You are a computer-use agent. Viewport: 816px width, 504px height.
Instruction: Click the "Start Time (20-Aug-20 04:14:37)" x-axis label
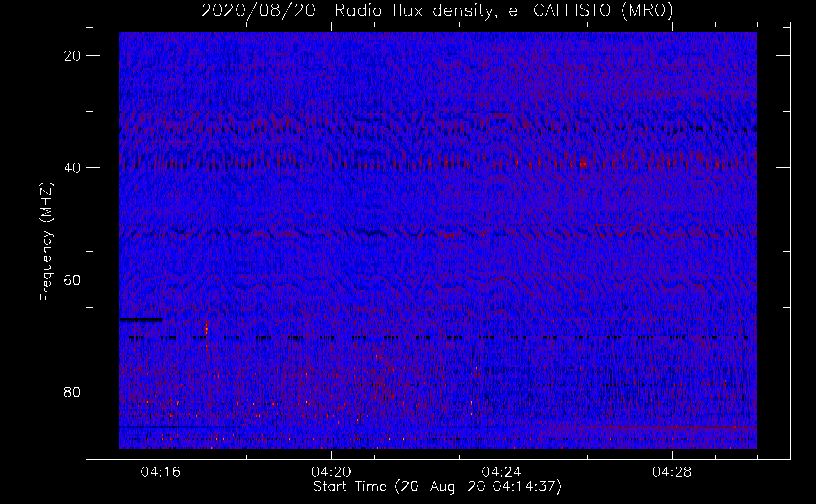tap(437, 487)
